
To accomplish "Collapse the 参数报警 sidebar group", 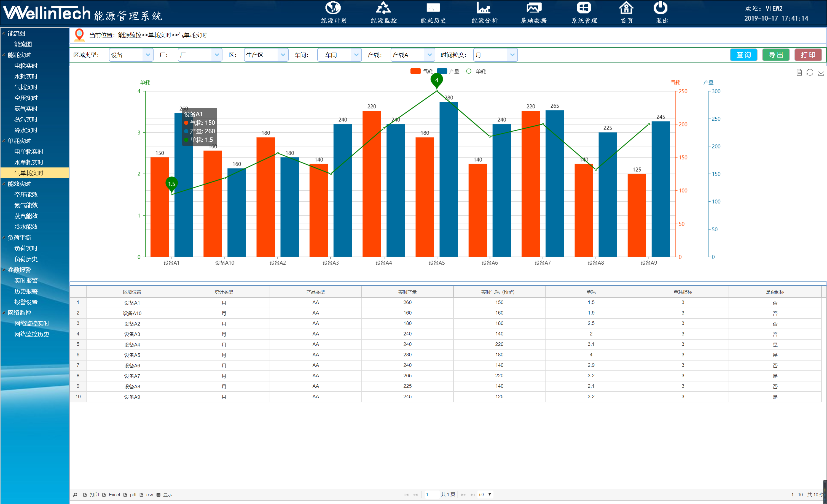I will pyautogui.click(x=4, y=270).
